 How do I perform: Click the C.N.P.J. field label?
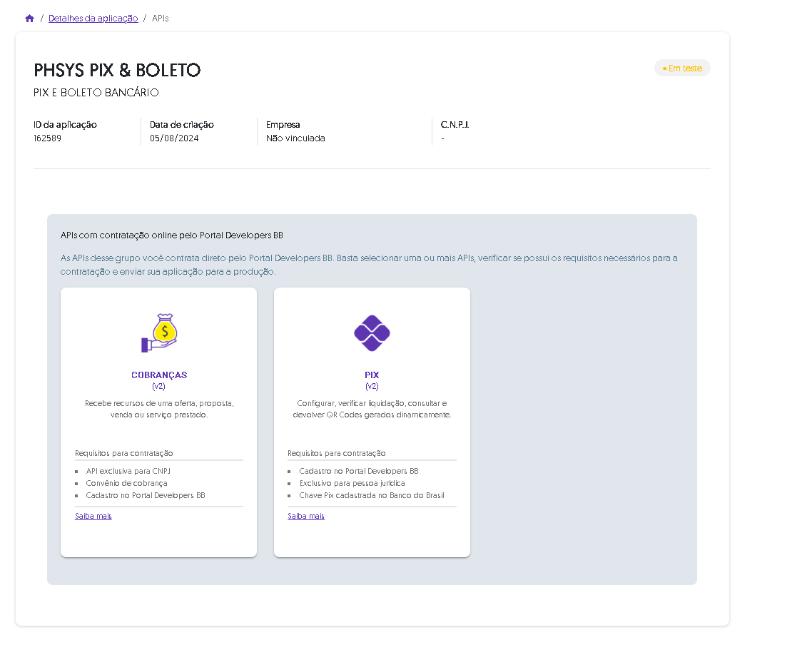pos(455,125)
